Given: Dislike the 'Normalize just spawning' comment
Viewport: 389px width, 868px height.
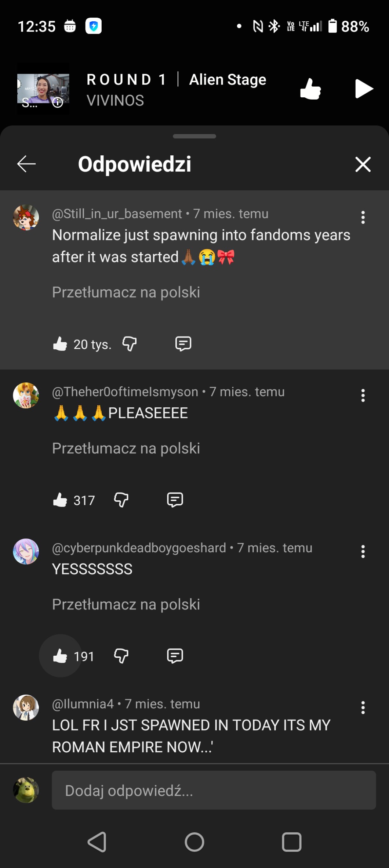Looking at the screenshot, I should (130, 344).
